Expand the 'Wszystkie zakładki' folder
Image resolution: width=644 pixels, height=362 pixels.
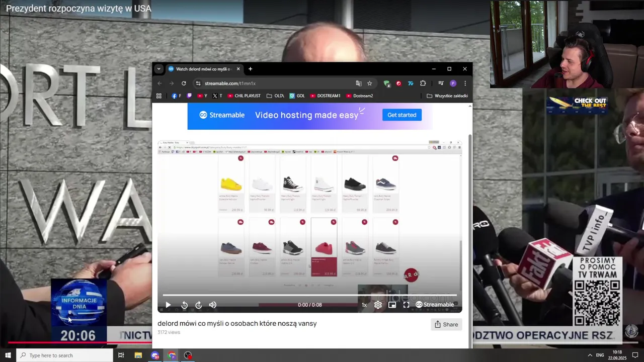coord(447,96)
